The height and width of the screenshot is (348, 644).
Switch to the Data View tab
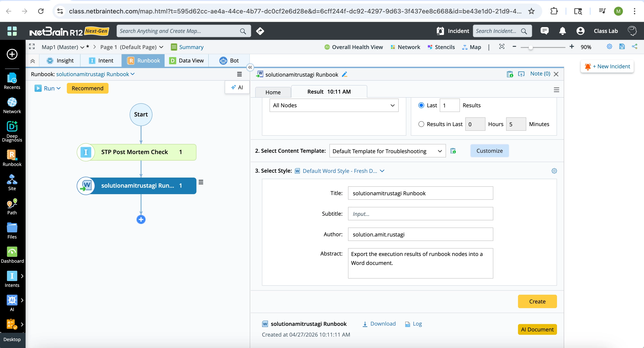click(187, 60)
